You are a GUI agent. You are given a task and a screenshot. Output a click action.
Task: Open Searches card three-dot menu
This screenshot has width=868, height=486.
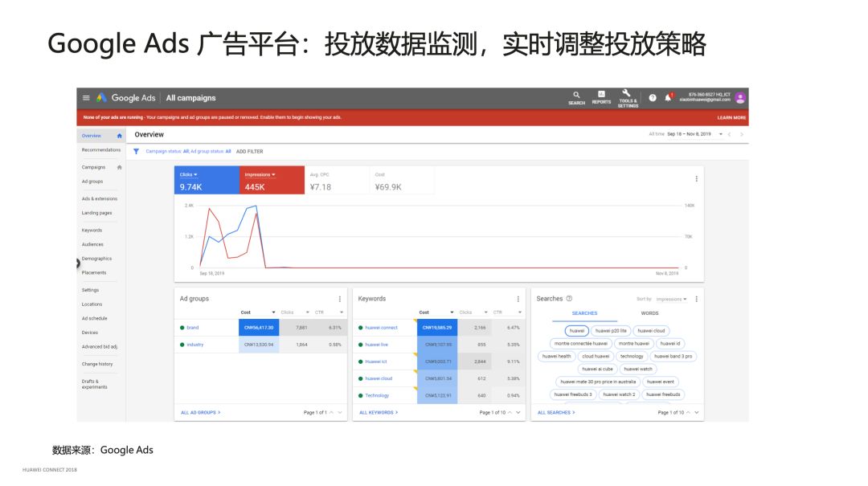[696, 299]
